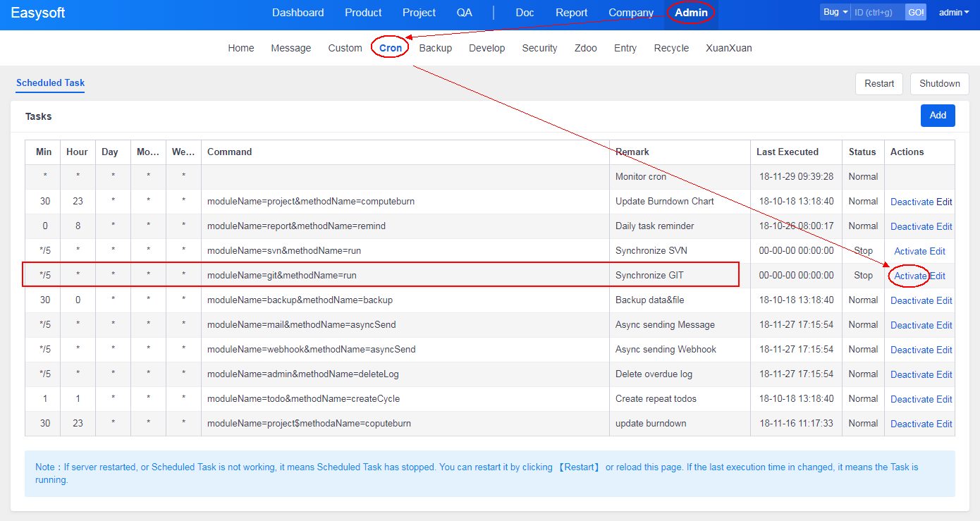Edit the Backup data&file task
Image resolution: width=980 pixels, height=521 pixels.
click(x=944, y=300)
